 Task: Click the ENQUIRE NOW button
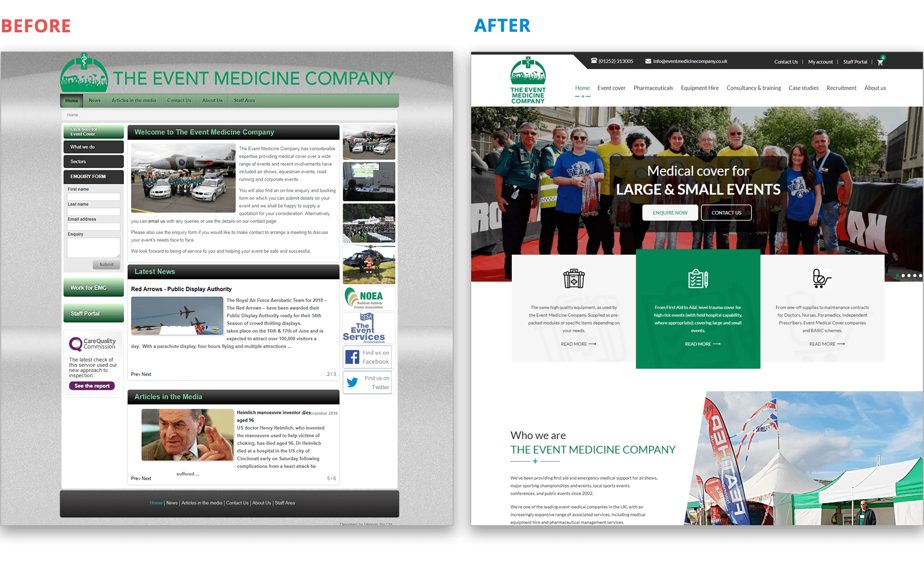tap(669, 212)
